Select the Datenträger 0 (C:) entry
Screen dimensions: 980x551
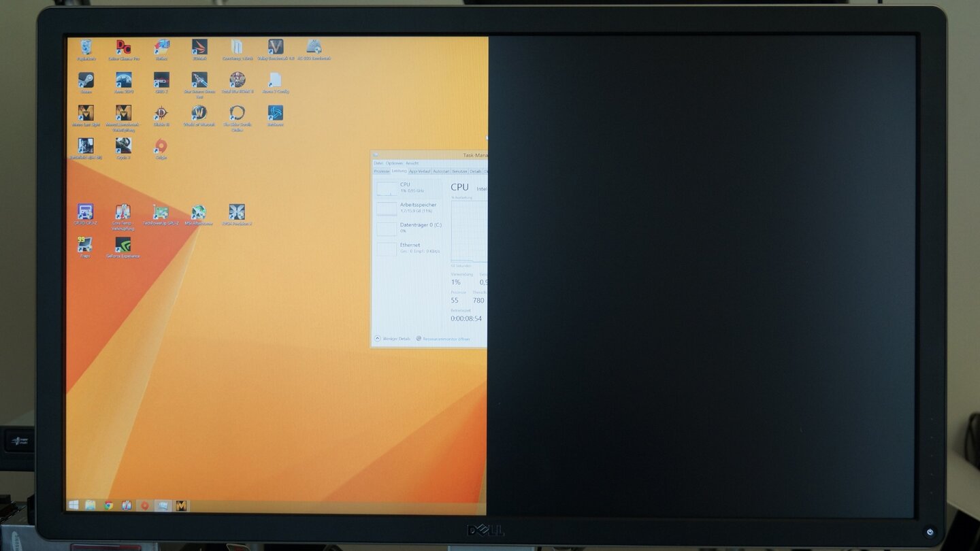coord(409,228)
